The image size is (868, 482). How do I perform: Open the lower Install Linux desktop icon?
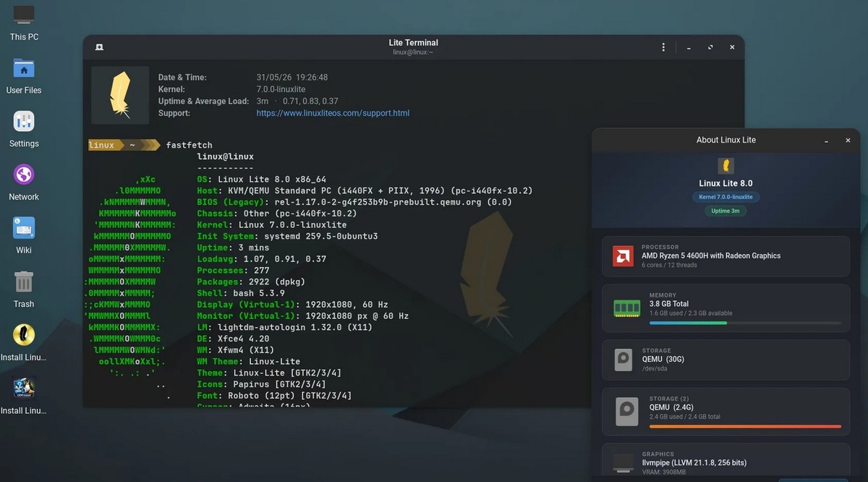24,389
